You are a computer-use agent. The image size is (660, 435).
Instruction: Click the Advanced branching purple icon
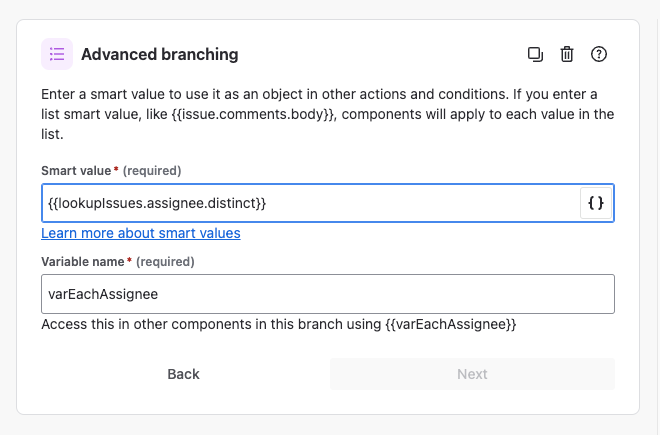tap(57, 54)
